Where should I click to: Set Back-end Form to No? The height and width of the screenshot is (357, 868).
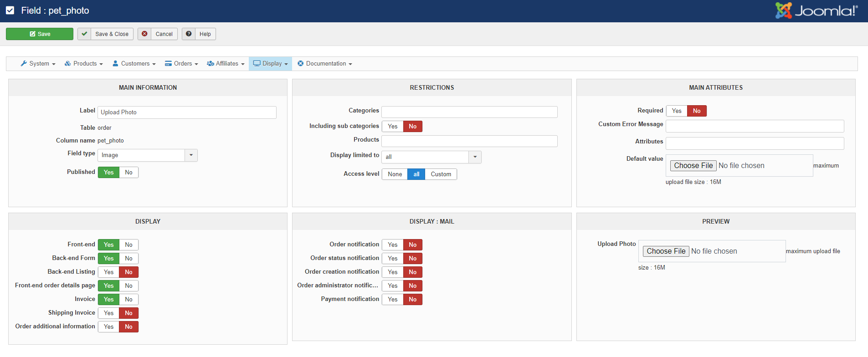129,259
